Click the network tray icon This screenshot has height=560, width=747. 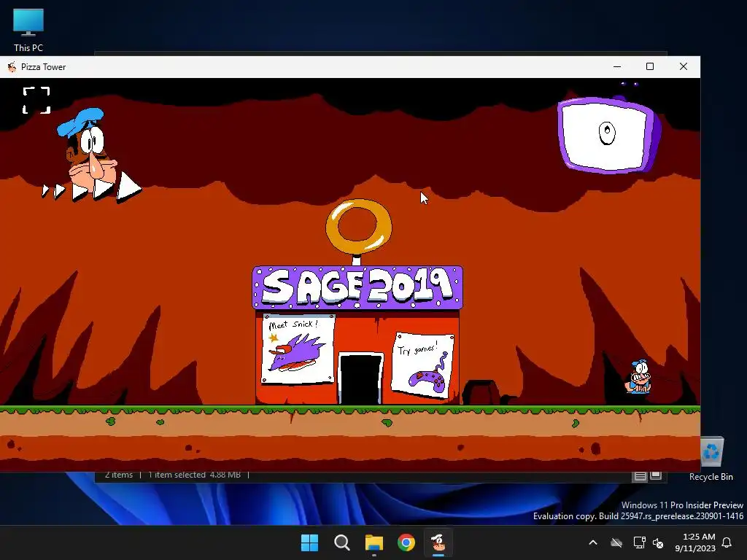click(639, 542)
